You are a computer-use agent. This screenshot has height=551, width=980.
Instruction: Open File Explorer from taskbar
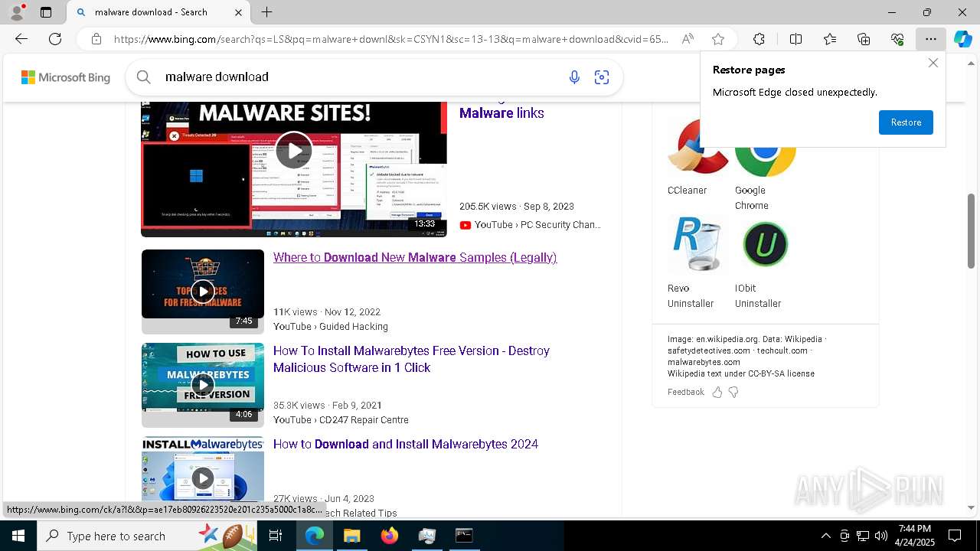coord(351,536)
